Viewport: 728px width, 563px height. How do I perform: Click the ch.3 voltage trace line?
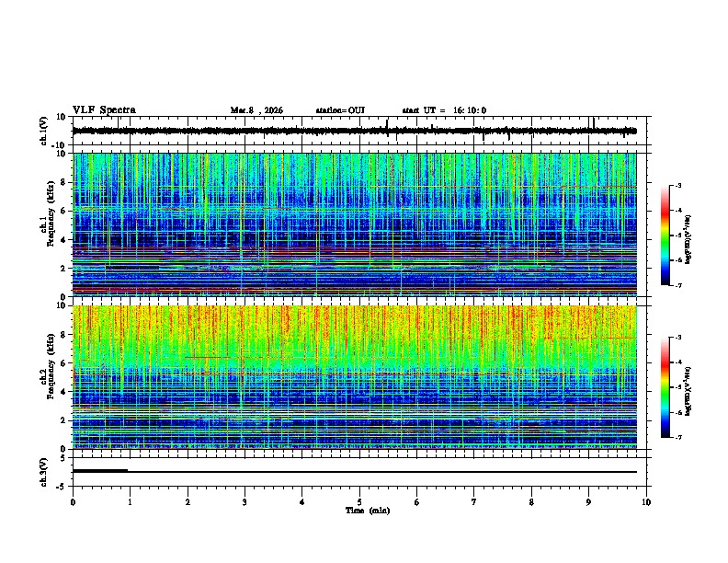354,472
